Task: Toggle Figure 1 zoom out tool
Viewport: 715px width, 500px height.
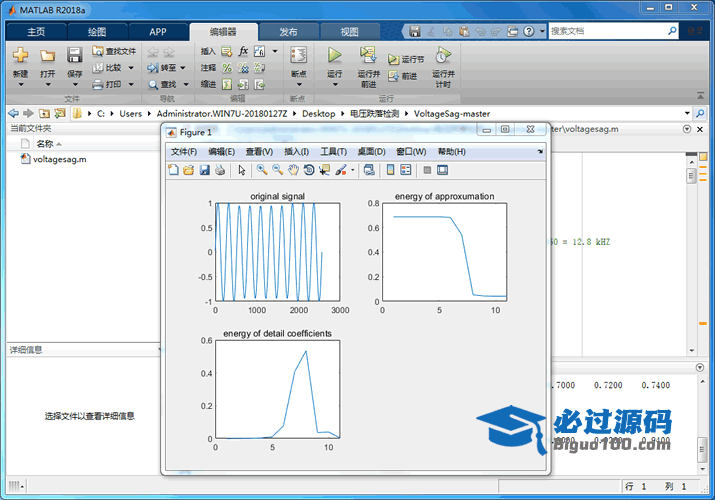Action: point(277,170)
